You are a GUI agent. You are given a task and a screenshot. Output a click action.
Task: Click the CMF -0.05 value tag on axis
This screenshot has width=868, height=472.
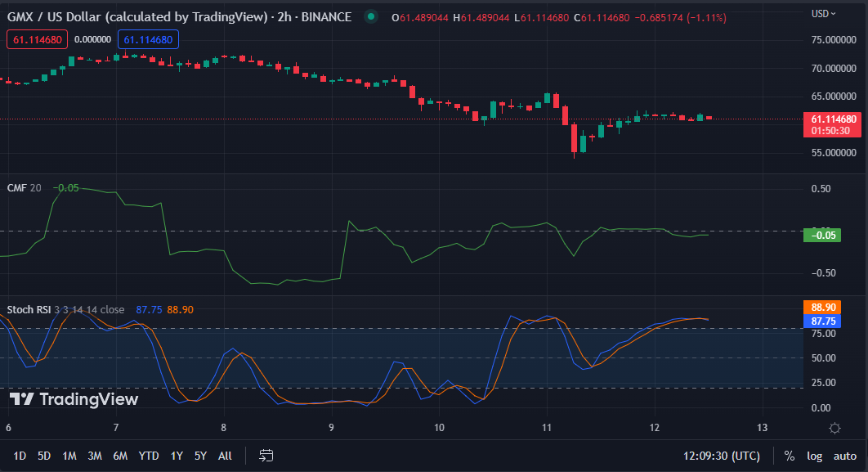822,235
